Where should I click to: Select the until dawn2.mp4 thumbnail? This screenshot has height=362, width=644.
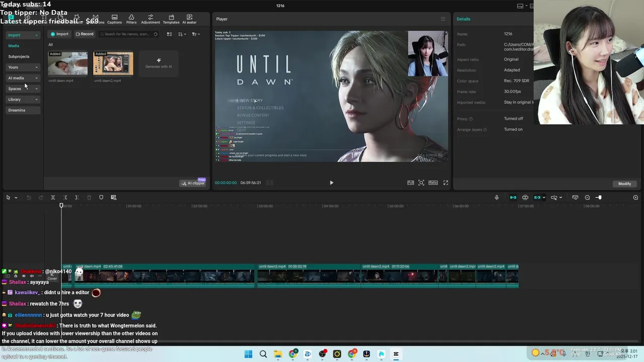[x=113, y=63]
